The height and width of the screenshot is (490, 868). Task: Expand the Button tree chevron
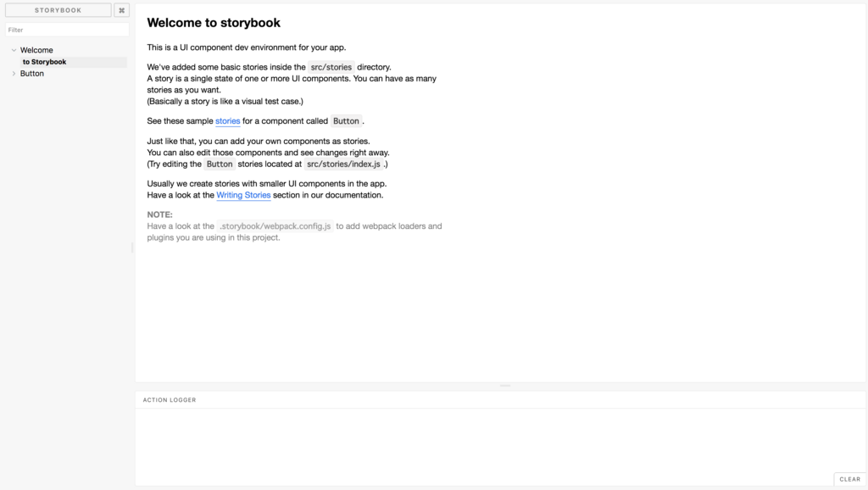(14, 73)
